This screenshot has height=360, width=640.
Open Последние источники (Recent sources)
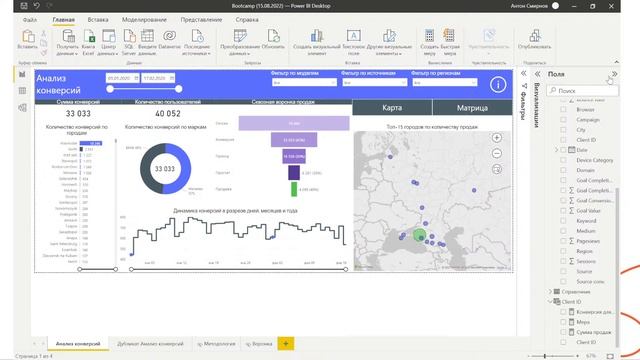coord(197,42)
